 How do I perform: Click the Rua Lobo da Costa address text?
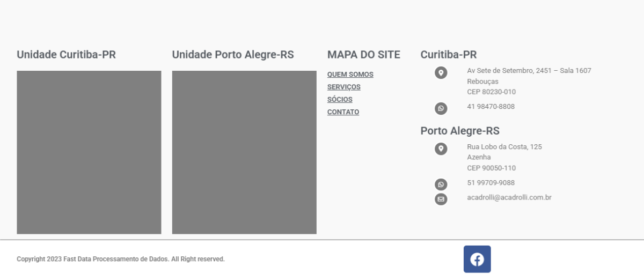pyautogui.click(x=504, y=147)
